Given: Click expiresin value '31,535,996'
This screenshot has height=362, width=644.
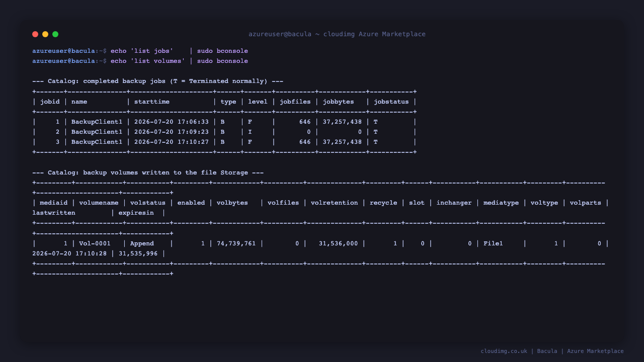Looking at the screenshot, I should click(138, 254).
